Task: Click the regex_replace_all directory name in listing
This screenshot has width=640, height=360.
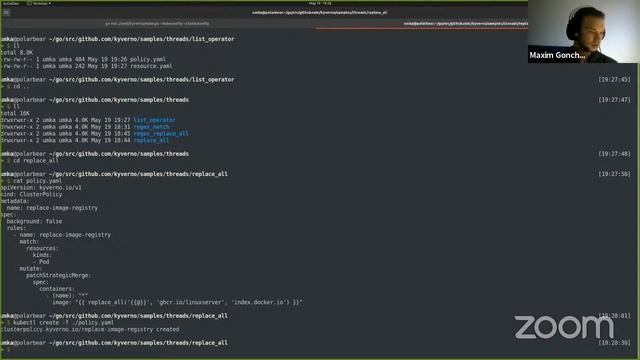Action: point(161,133)
